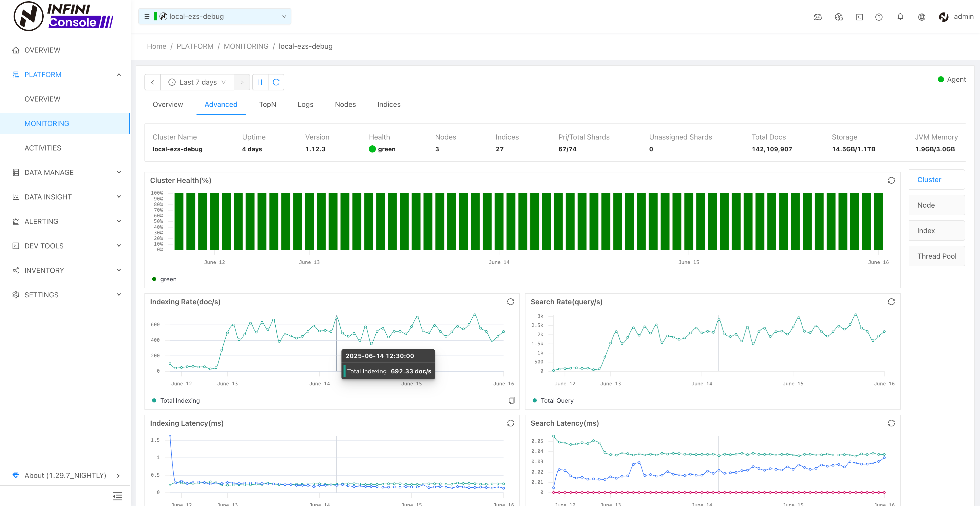
Task: Open the cluster list menu icon
Action: coord(146,16)
